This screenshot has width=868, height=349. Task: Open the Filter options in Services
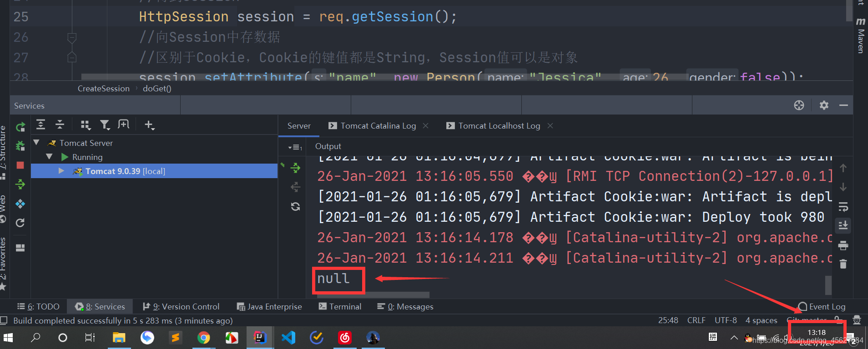pyautogui.click(x=105, y=125)
